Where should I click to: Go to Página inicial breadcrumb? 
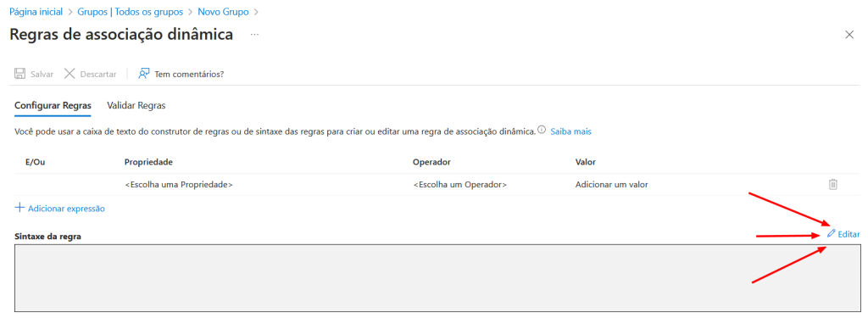(36, 11)
